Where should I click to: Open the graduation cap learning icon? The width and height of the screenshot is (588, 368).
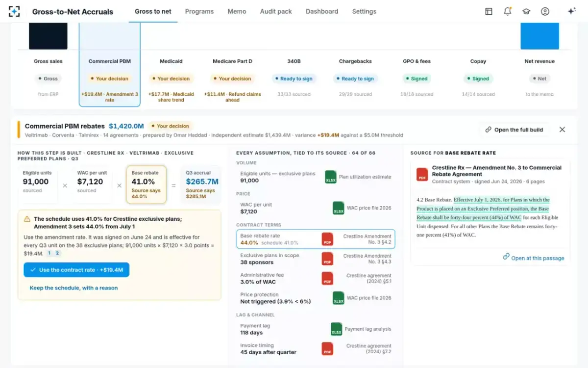coord(526,11)
